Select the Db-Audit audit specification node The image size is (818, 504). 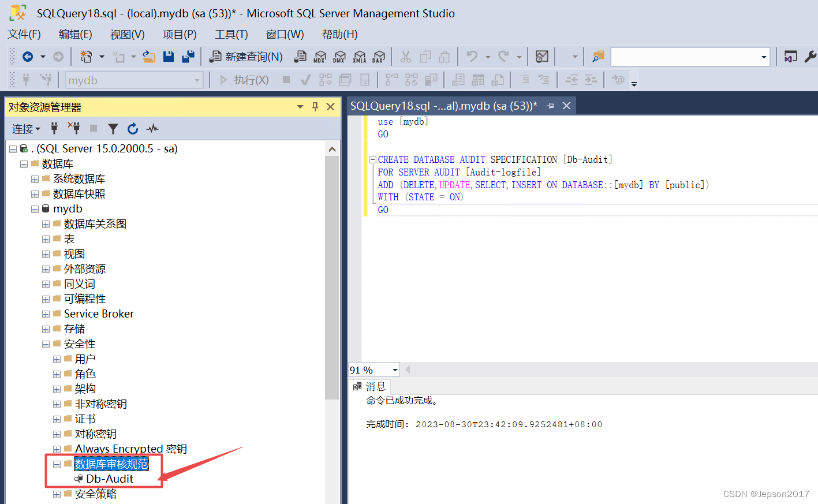click(x=110, y=479)
